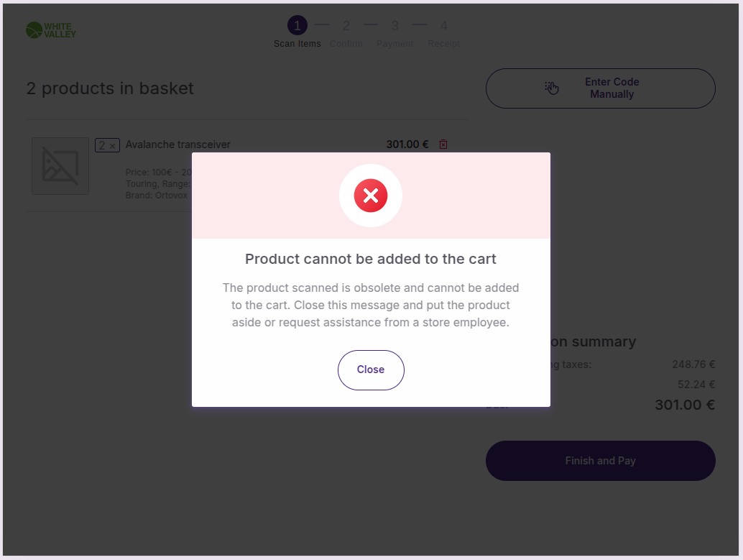The height and width of the screenshot is (560, 743).
Task: Click the hand pointer icon for manual code
Action: point(552,88)
